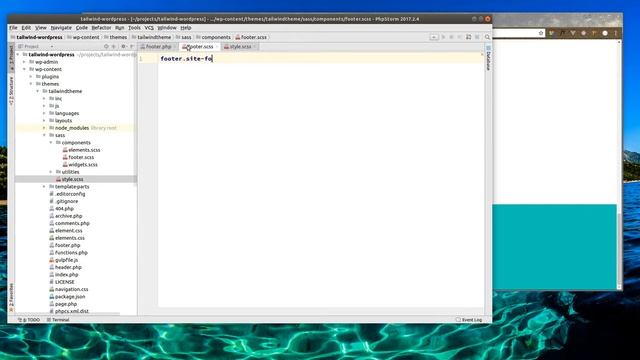Collapse the themes folder
Viewport: 640px width, 360px height.
pyautogui.click(x=31, y=84)
